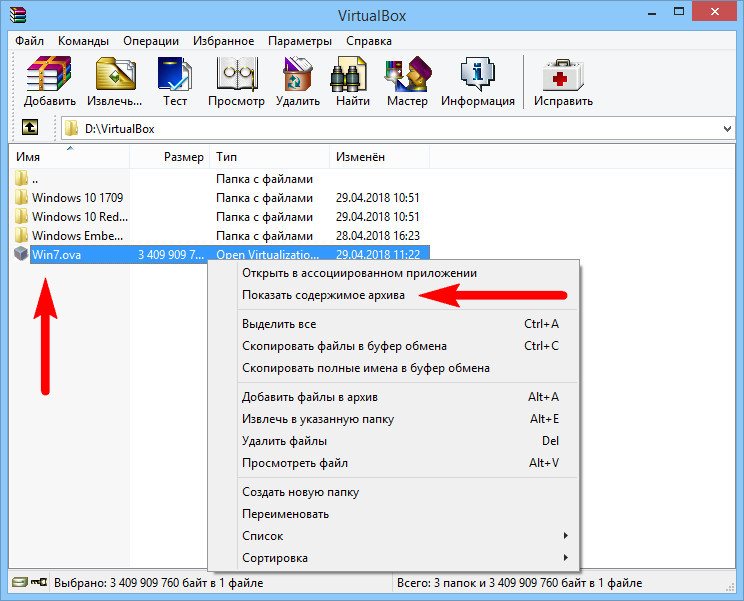Click the Исправить (Repair) first-aid icon

coord(563,74)
